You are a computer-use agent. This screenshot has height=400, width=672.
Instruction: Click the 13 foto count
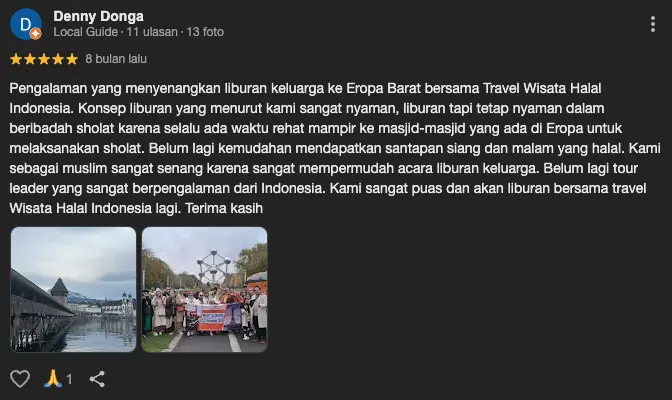(205, 32)
